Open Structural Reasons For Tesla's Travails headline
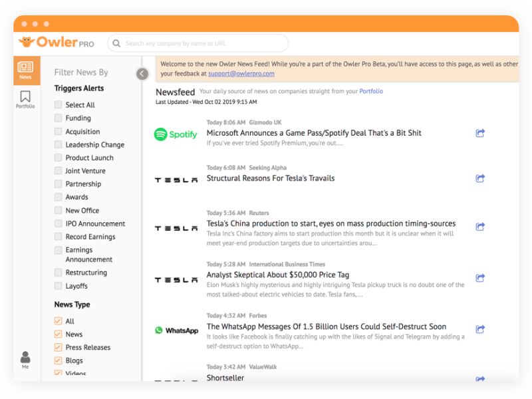This screenshot has height=399, width=532. tap(271, 178)
